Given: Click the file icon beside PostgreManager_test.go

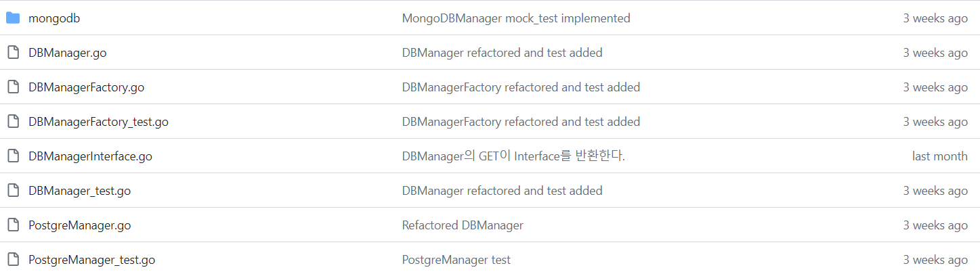Looking at the screenshot, I should 12,260.
